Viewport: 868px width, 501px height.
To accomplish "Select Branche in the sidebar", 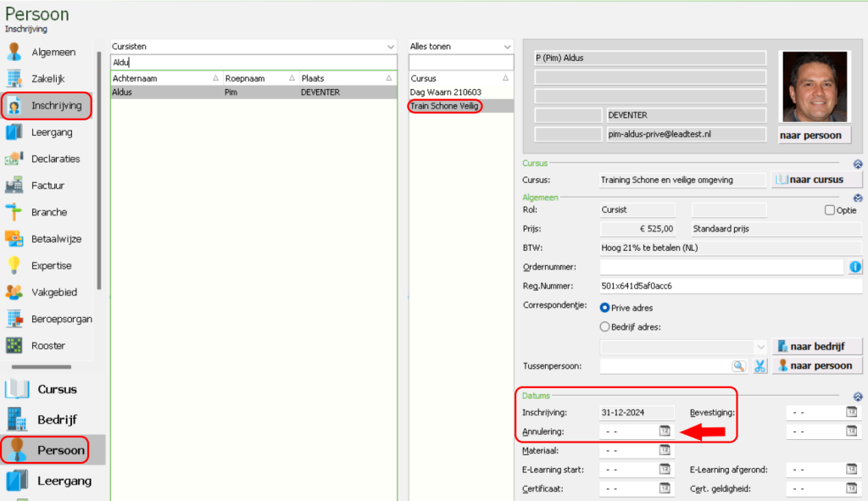I will tap(47, 212).
